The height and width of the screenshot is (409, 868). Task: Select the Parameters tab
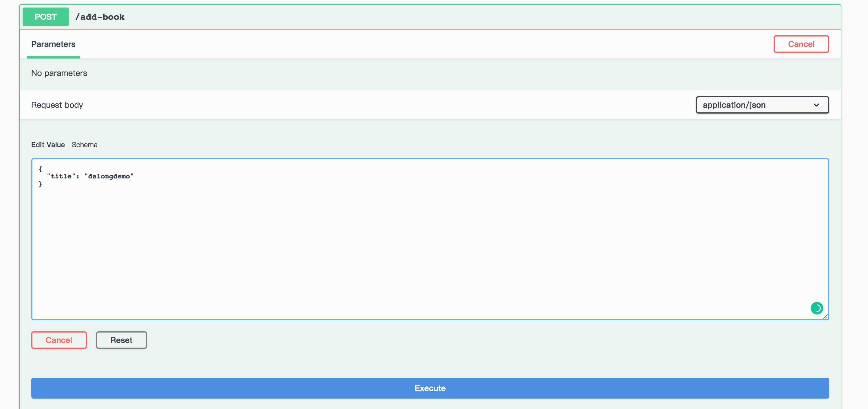point(53,44)
